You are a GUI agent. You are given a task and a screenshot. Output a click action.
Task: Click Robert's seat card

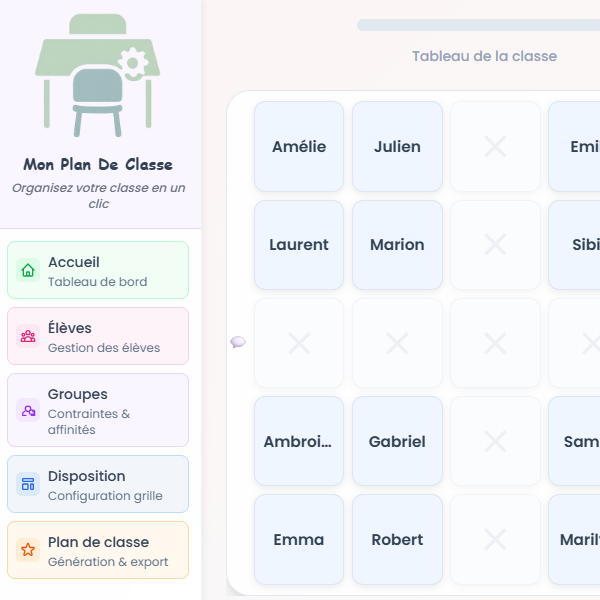pos(397,539)
